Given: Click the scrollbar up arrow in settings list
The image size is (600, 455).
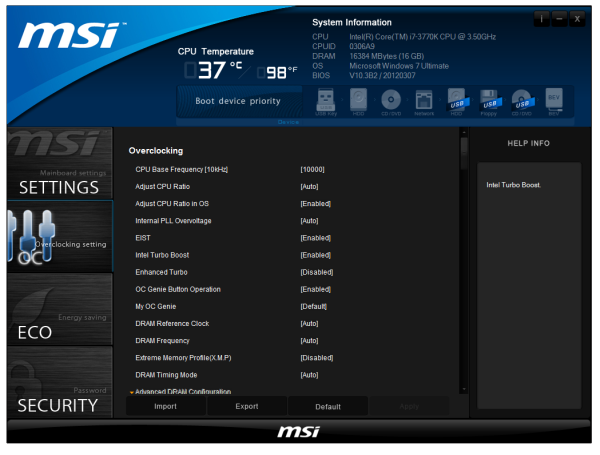Looking at the screenshot, I should tap(464, 132).
